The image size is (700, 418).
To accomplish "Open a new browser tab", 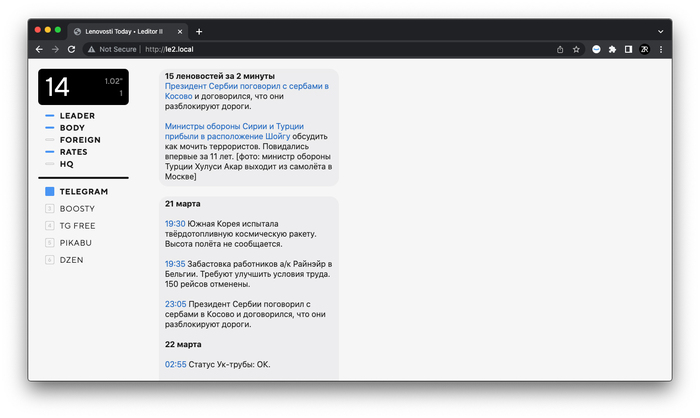I will [x=199, y=31].
